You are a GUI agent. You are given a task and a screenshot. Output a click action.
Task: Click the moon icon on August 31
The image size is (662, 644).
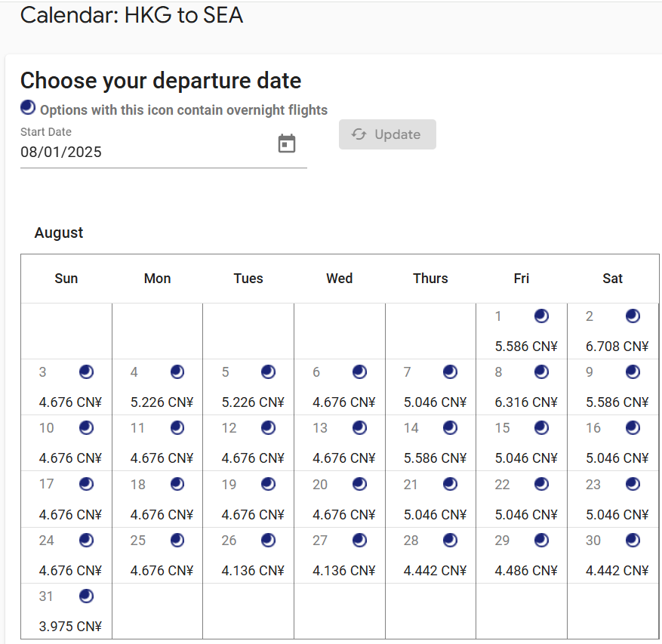86,596
